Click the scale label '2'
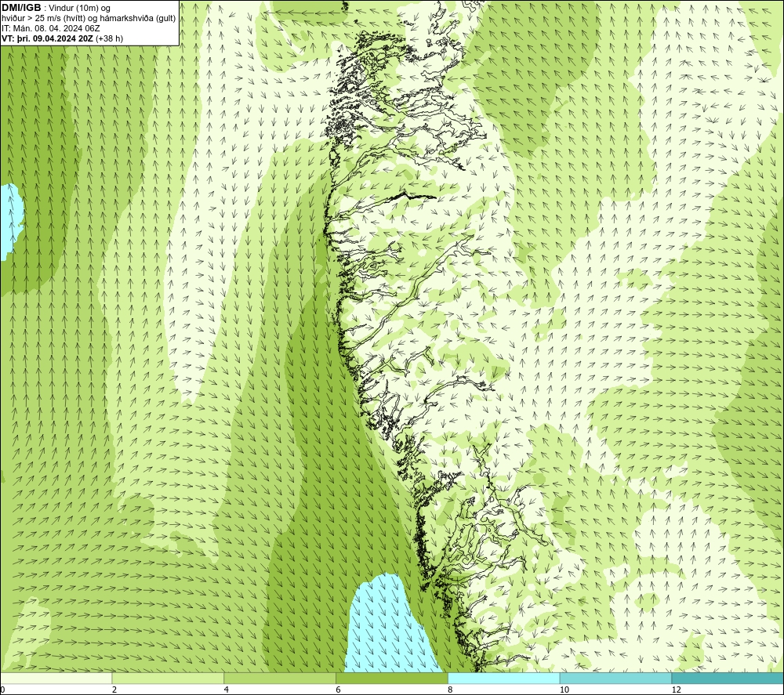The image size is (784, 695). [x=114, y=690]
